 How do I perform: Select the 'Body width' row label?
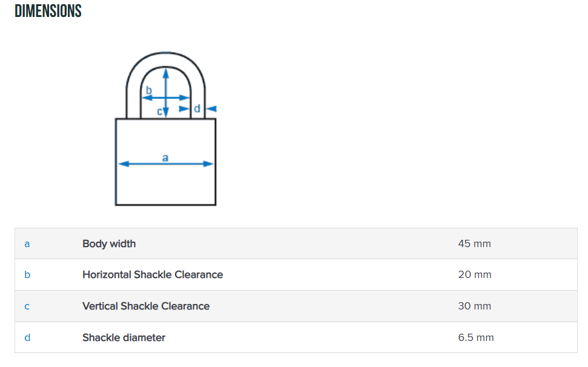click(x=109, y=244)
